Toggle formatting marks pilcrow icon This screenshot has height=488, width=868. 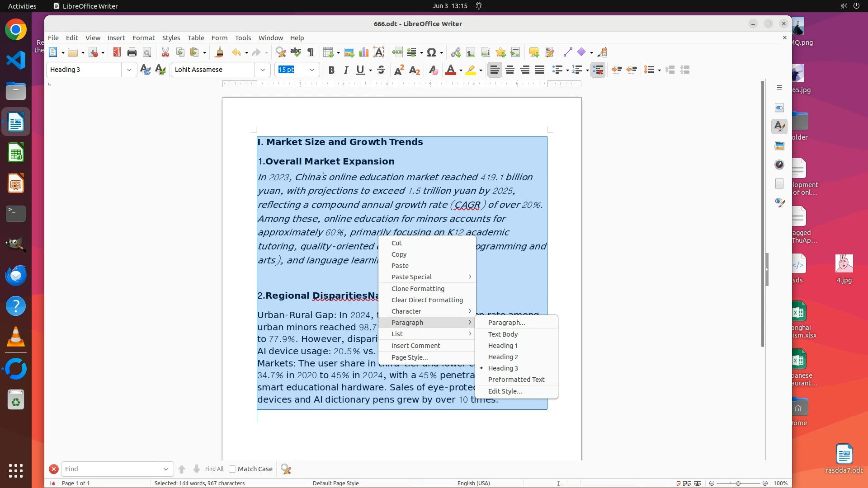311,52
